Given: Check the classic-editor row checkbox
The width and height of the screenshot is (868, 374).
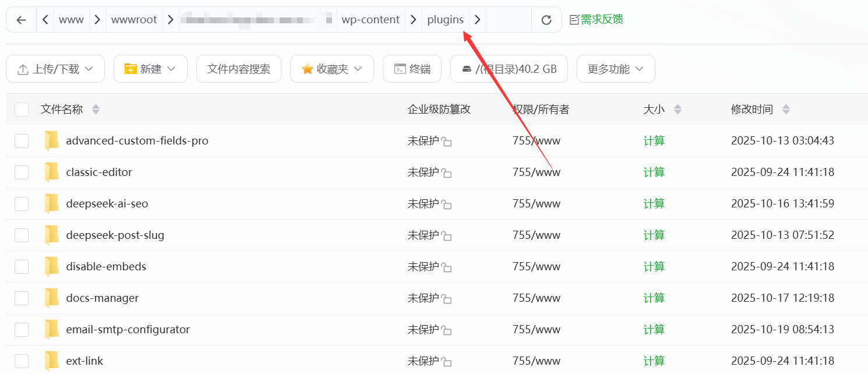Looking at the screenshot, I should pyautogui.click(x=22, y=172).
